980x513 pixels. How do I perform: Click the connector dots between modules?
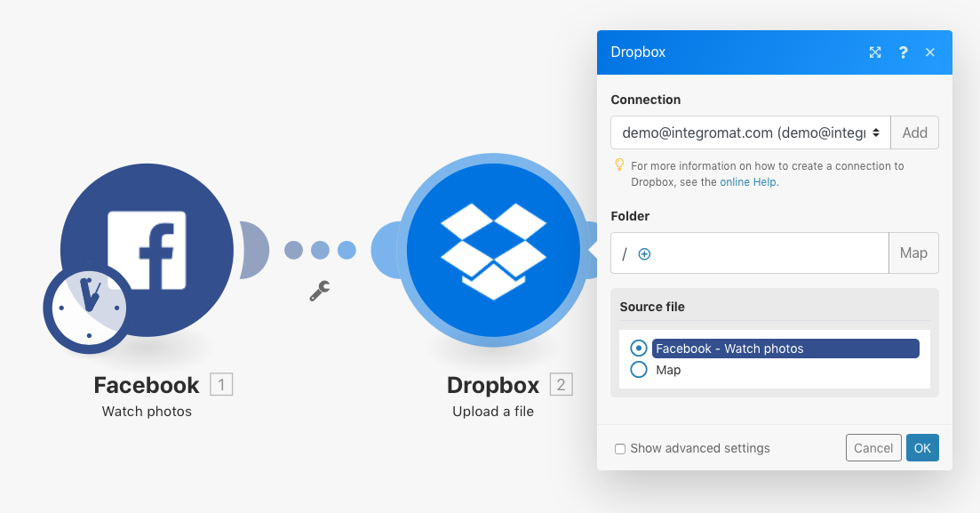[x=320, y=251]
